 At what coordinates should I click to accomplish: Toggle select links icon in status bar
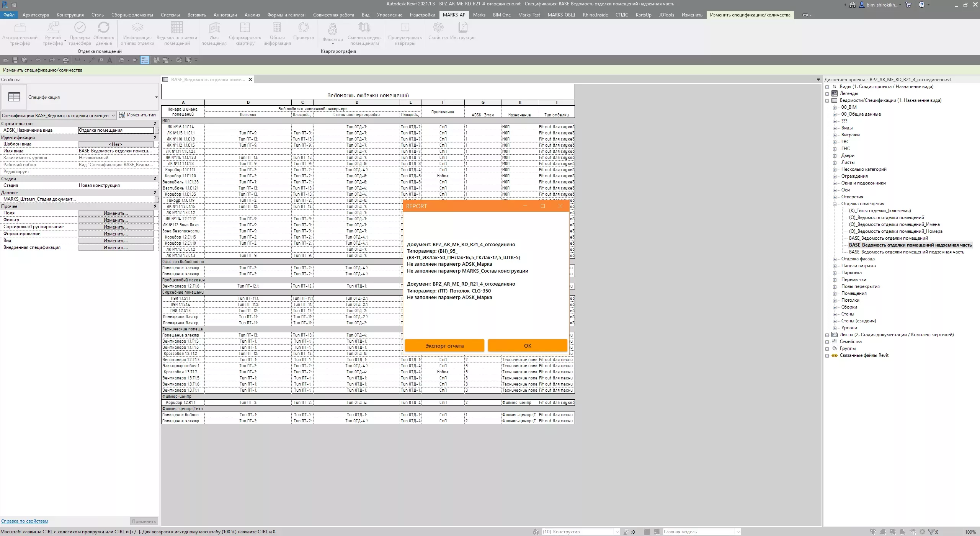(873, 532)
